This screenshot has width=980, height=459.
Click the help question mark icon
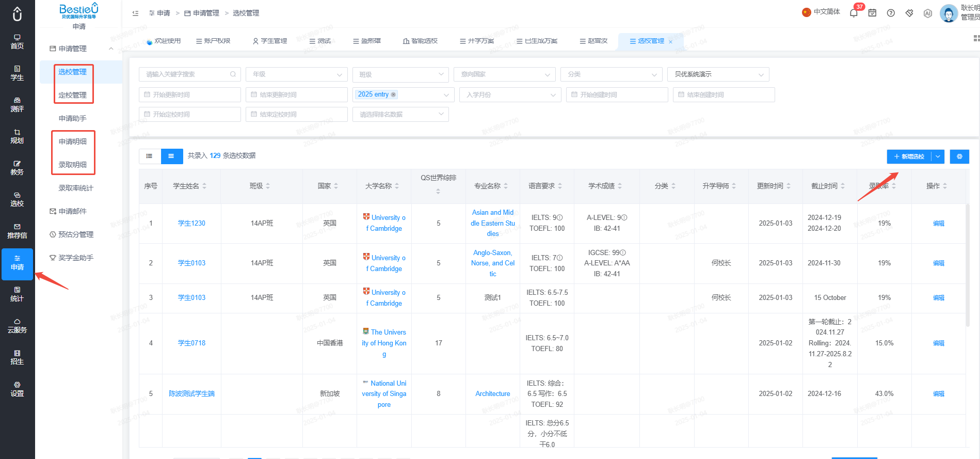(x=891, y=13)
